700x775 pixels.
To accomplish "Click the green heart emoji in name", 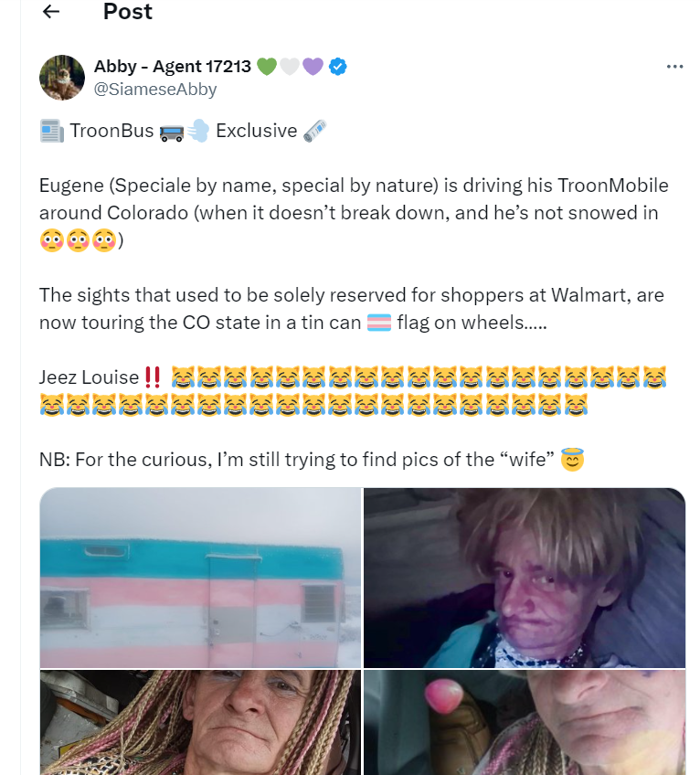I will pyautogui.click(x=267, y=66).
